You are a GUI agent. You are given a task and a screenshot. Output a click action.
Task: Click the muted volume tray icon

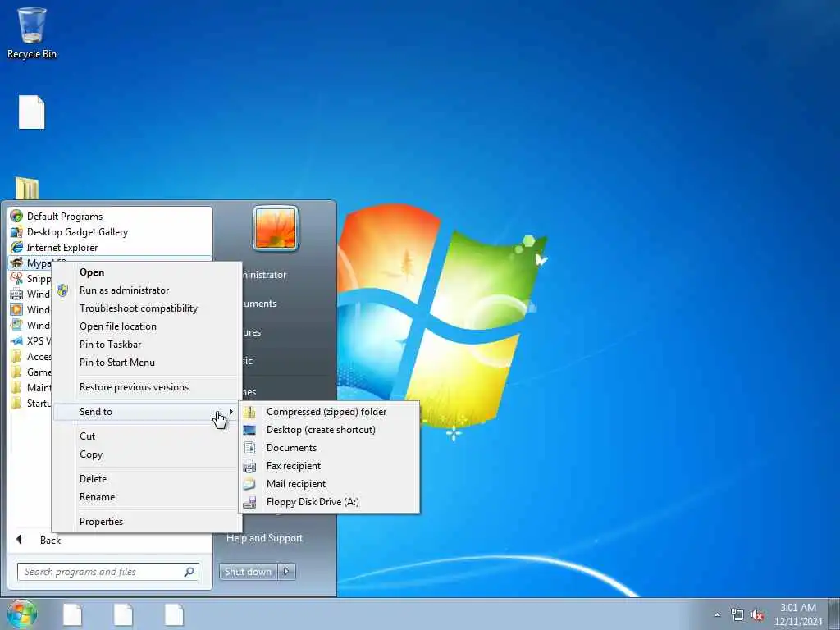(757, 615)
